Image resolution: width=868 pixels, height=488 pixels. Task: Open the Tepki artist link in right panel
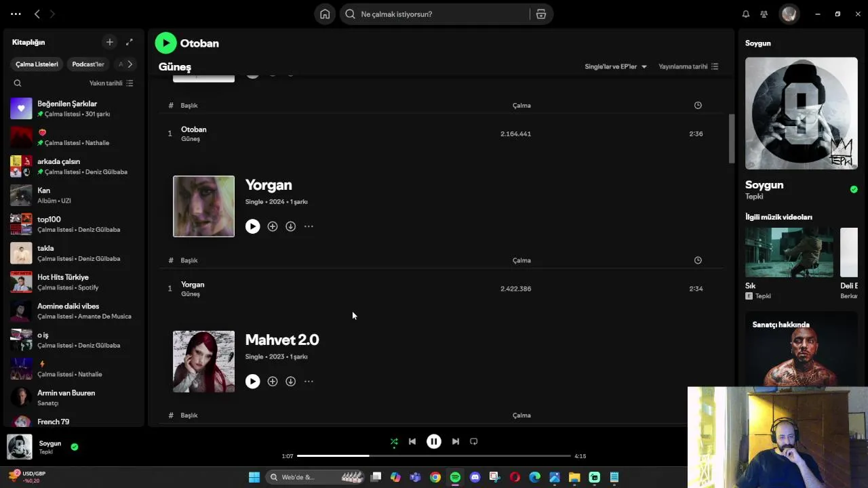click(x=754, y=197)
